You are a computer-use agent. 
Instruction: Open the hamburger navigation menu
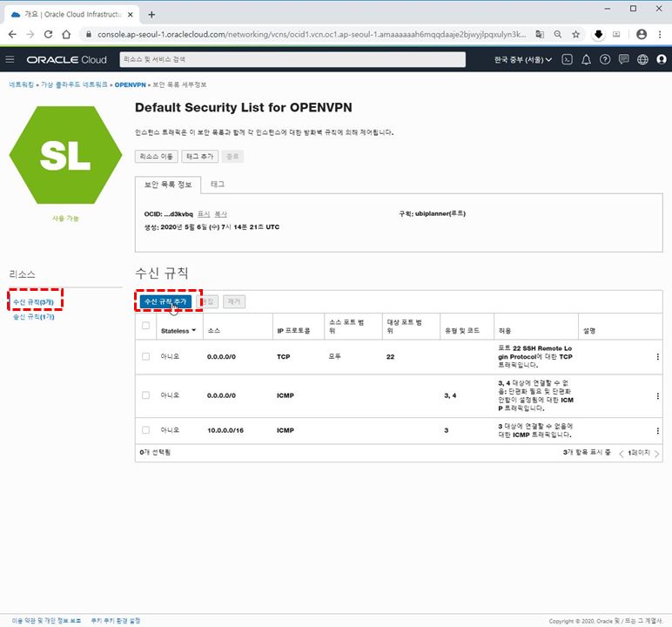coord(10,59)
